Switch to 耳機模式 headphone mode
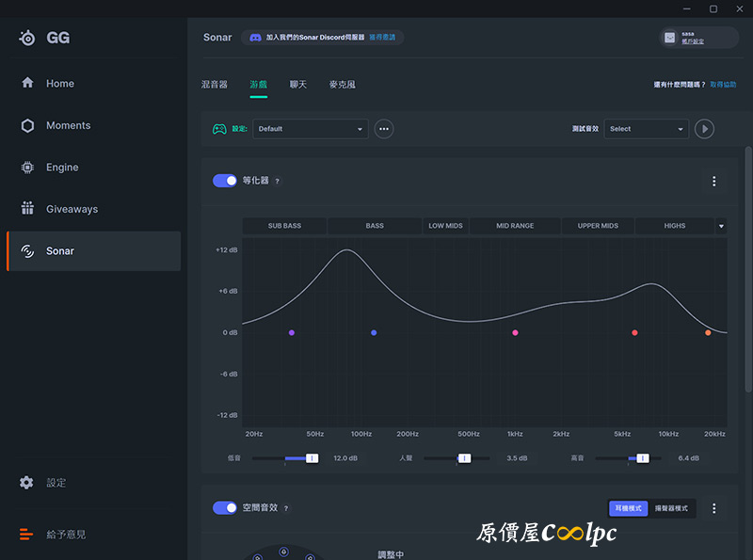753x560 pixels. click(x=628, y=508)
